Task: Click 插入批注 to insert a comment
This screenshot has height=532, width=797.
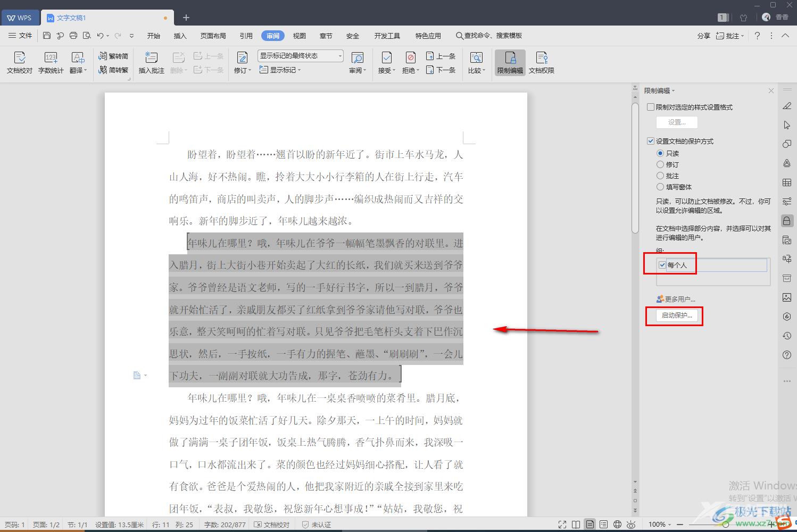Action: pos(151,63)
